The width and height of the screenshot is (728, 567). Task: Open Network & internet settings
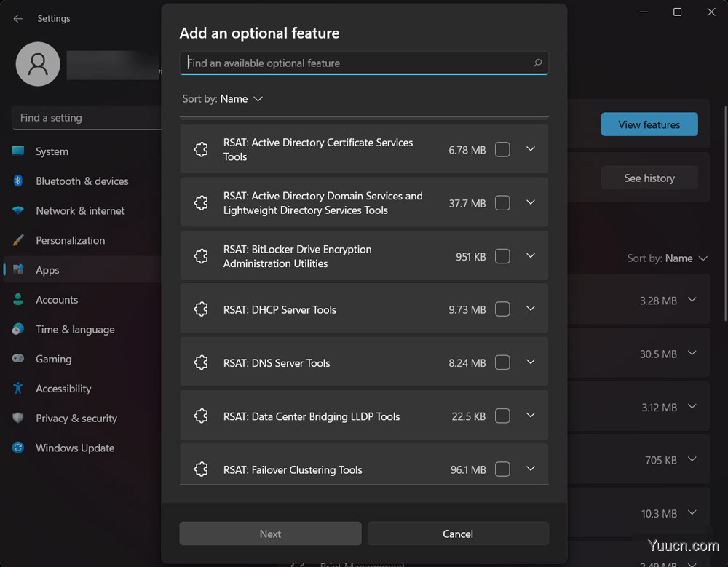83,211
